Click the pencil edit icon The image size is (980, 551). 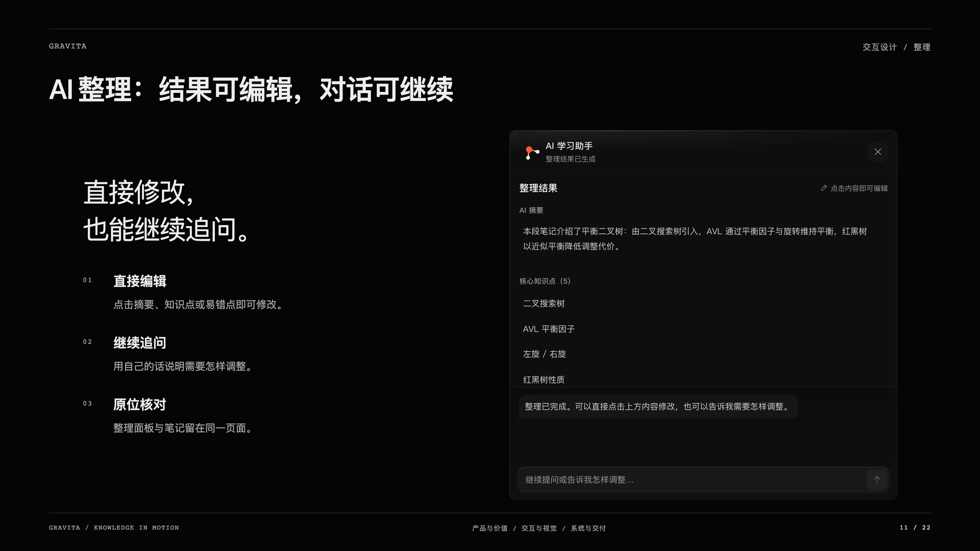tap(824, 188)
